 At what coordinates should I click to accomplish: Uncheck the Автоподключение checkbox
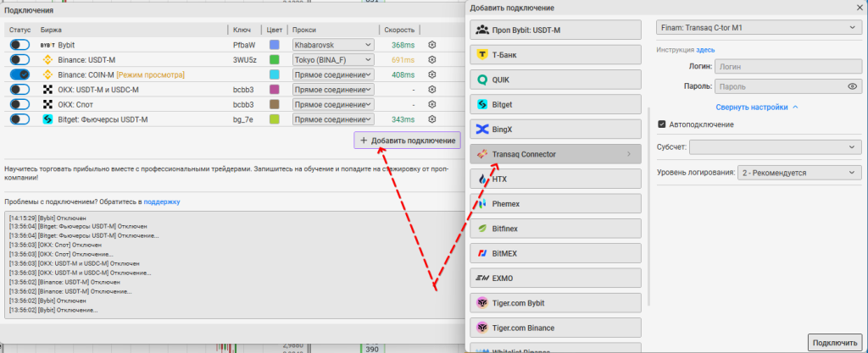[661, 124]
